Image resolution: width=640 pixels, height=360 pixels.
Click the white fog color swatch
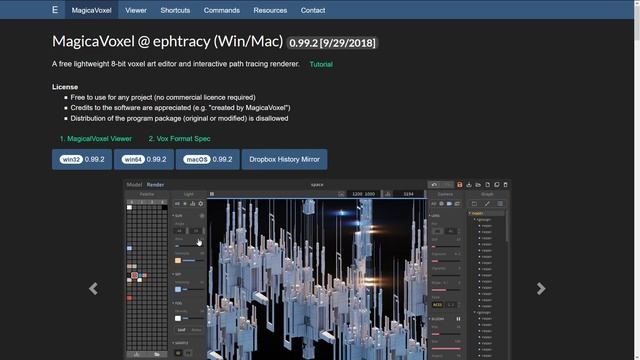pos(178,318)
